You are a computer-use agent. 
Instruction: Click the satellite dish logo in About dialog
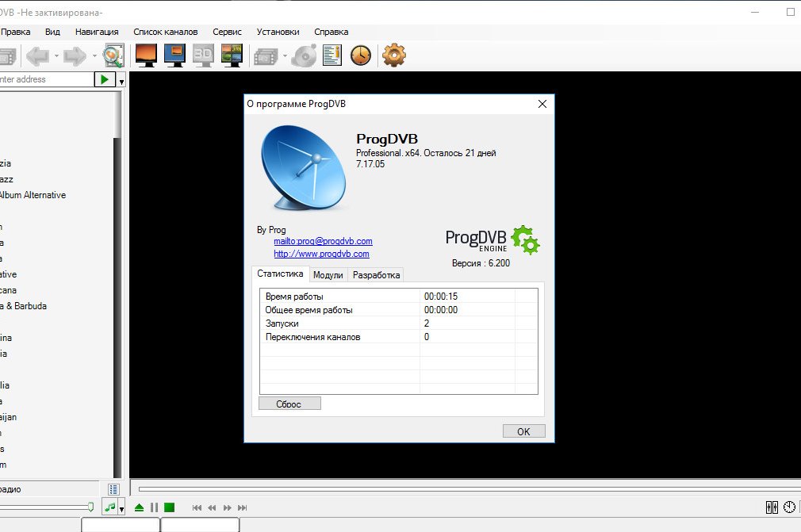click(304, 168)
